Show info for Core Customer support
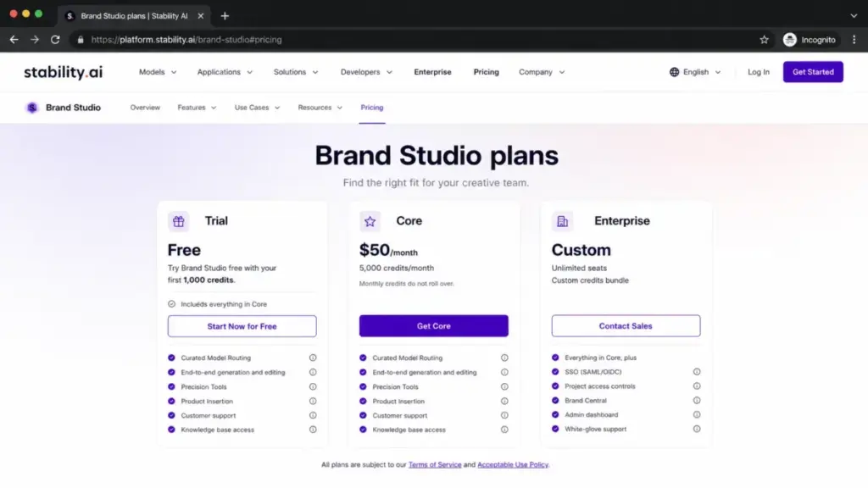The image size is (868, 488). pyautogui.click(x=504, y=415)
